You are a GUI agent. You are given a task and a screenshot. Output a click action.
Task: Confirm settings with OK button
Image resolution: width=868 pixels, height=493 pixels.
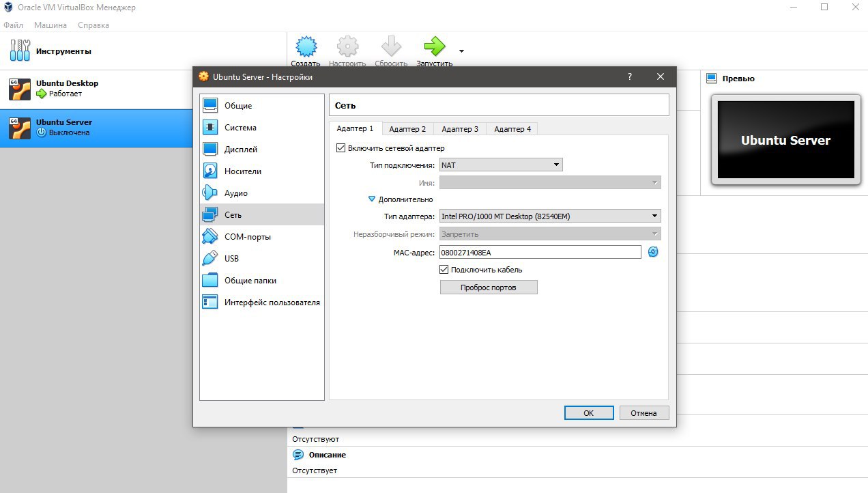pos(588,413)
